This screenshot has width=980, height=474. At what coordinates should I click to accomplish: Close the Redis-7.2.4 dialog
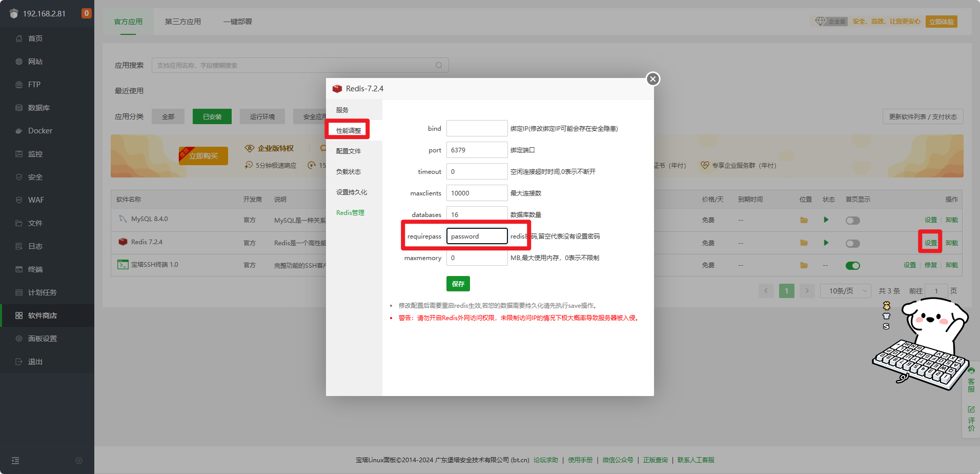pos(652,79)
